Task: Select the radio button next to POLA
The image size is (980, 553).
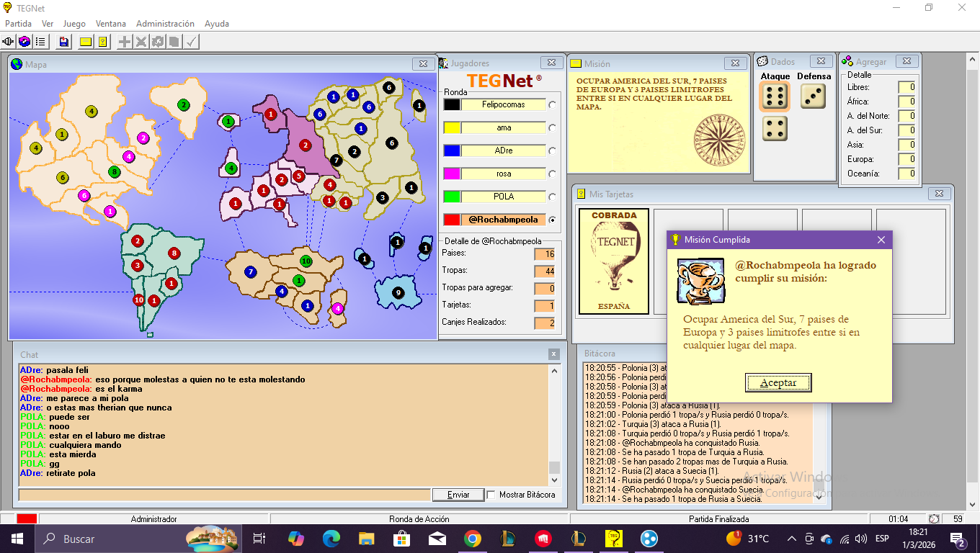Action: click(x=553, y=197)
